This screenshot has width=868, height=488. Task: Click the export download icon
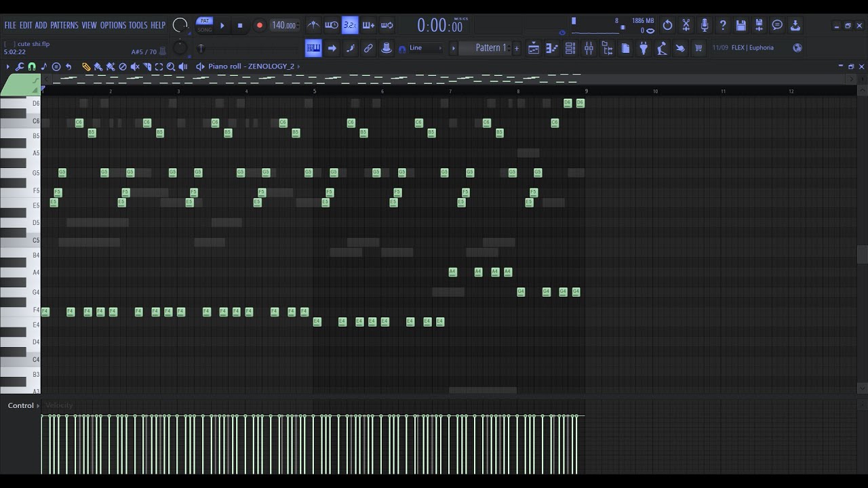(x=795, y=26)
